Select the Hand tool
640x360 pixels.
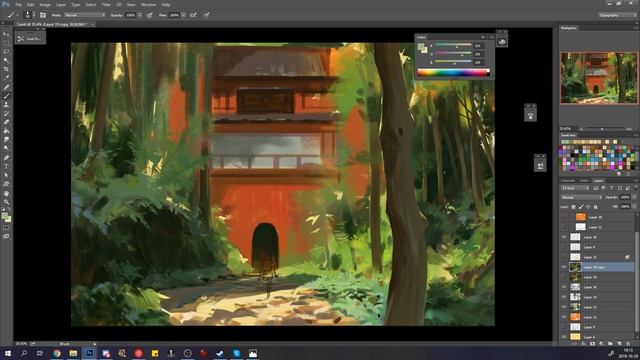pos(6,193)
